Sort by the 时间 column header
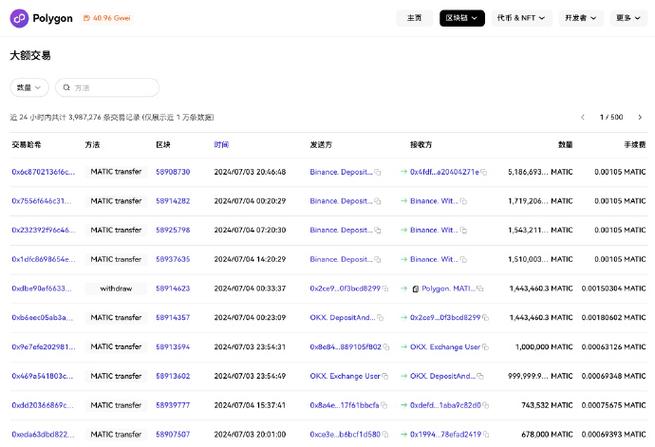 coord(221,145)
